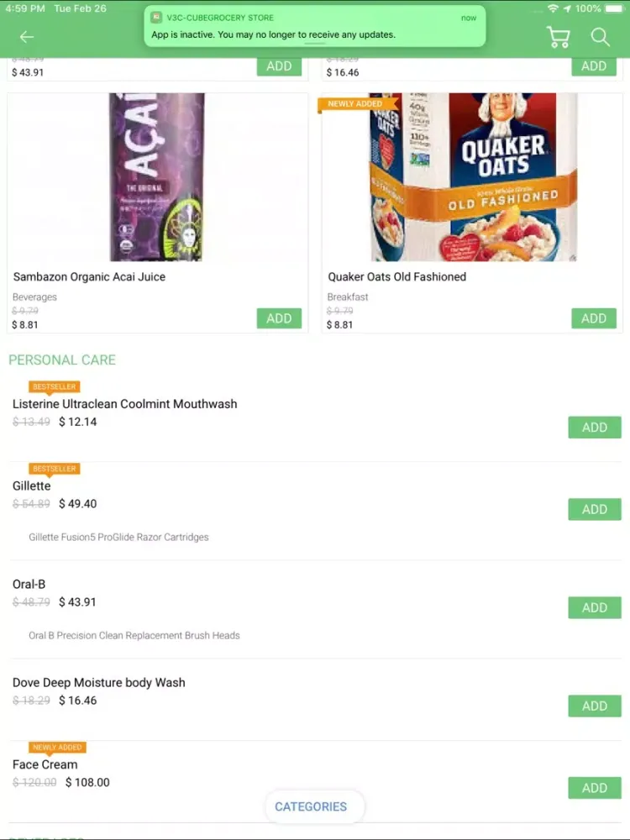This screenshot has height=840, width=630.
Task: Open the Categories menu
Action: coord(311,806)
